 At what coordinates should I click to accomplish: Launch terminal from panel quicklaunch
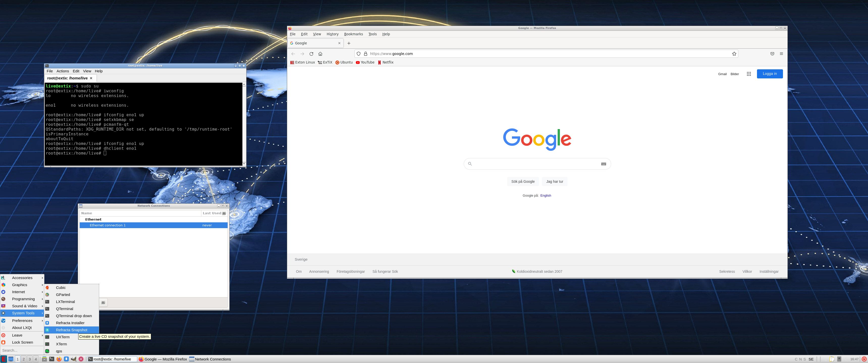tap(51, 359)
